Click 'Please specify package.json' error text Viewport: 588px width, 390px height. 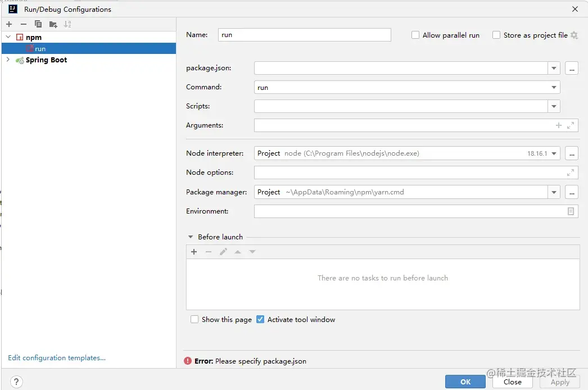(261, 361)
